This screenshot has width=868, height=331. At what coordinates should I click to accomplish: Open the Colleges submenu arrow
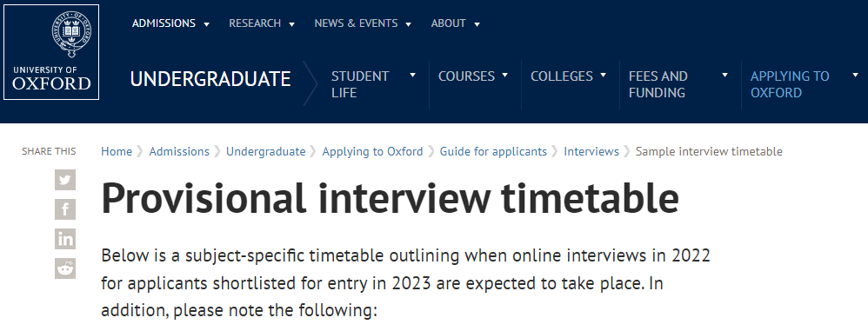click(604, 76)
